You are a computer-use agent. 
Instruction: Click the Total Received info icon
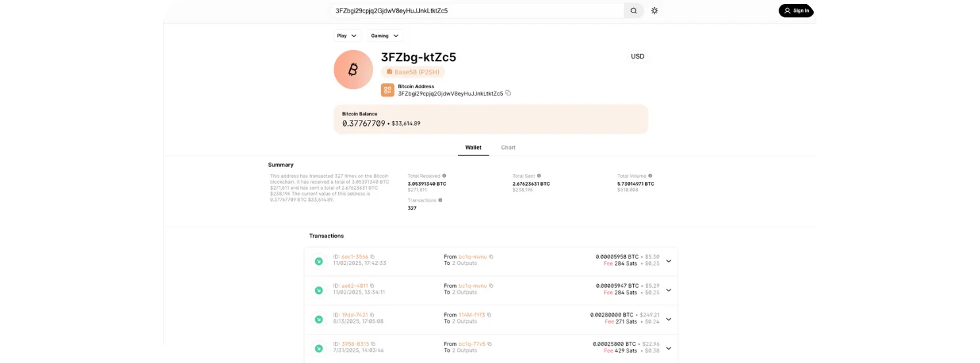(x=444, y=176)
